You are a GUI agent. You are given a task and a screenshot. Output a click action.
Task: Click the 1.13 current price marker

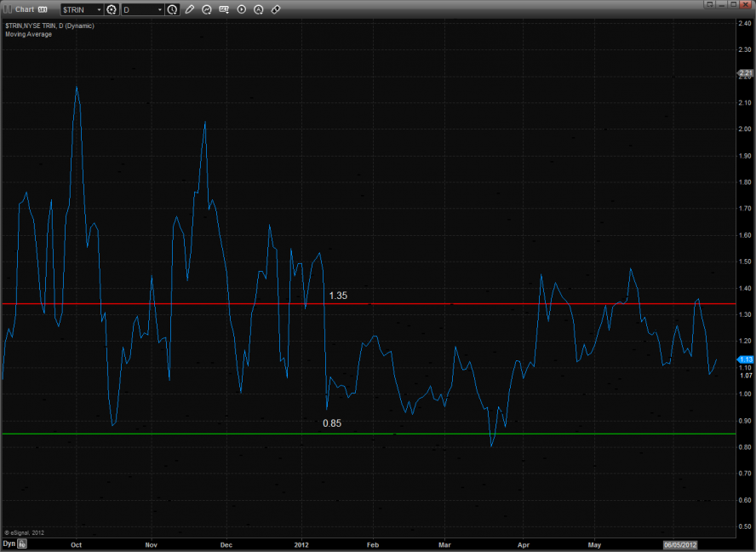click(x=746, y=359)
